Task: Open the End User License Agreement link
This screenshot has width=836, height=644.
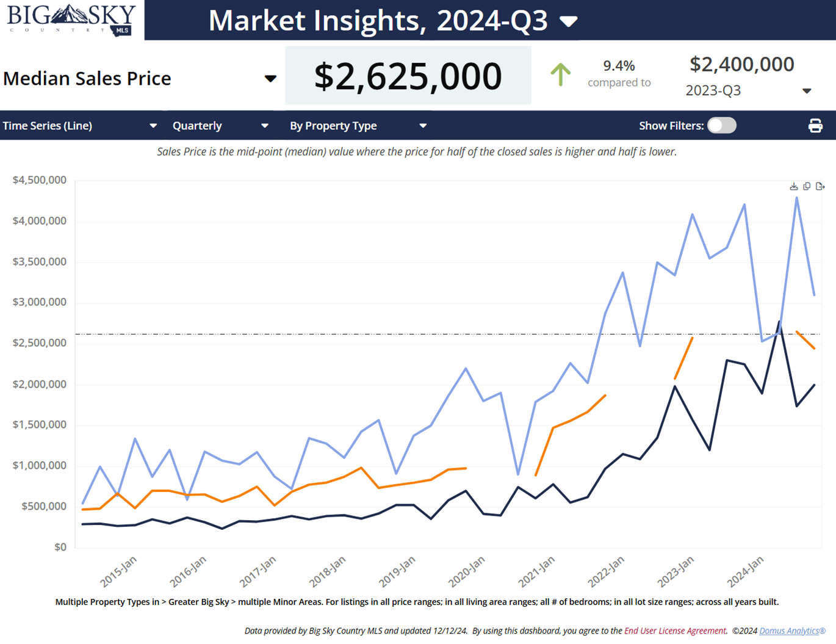Action: 675,631
